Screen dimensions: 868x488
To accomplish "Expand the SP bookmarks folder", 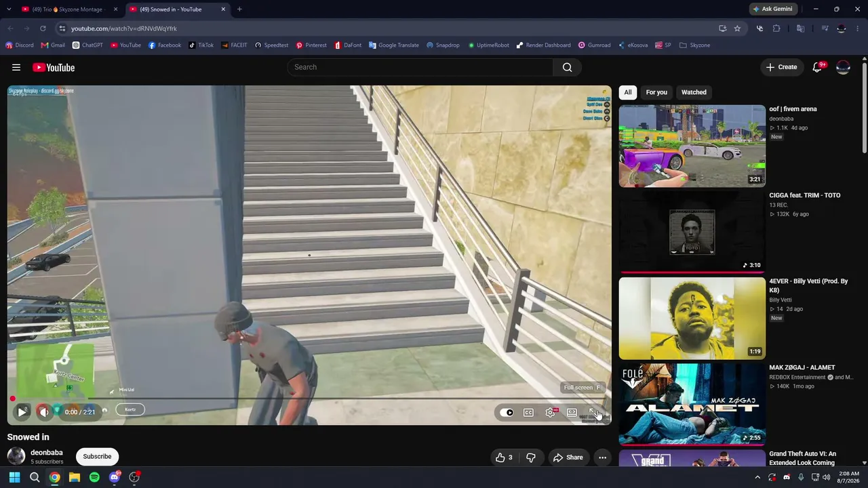I will [x=663, y=45].
